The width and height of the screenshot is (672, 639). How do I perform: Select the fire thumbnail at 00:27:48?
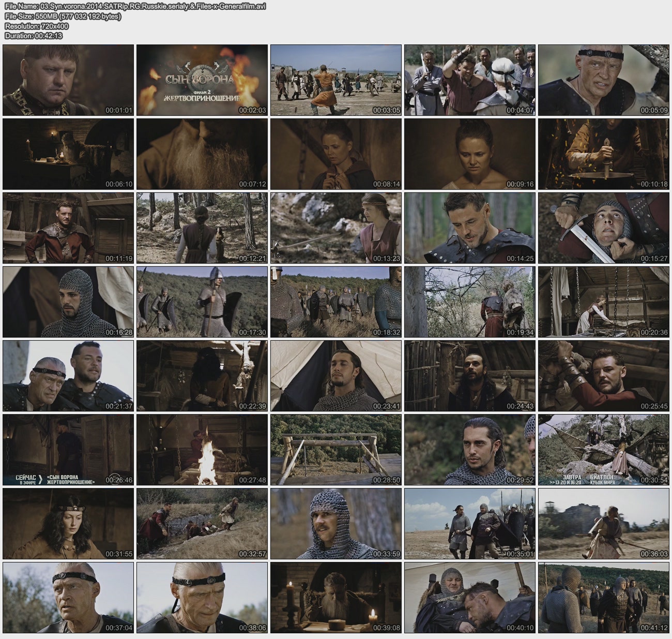click(202, 450)
